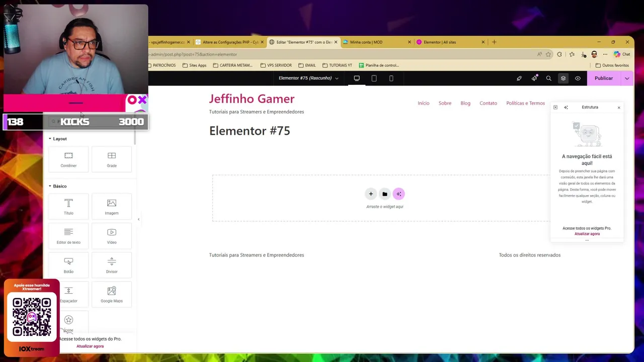Open Planilha de controle bookmark
Screen dimensions: 644x362
(x=379, y=65)
